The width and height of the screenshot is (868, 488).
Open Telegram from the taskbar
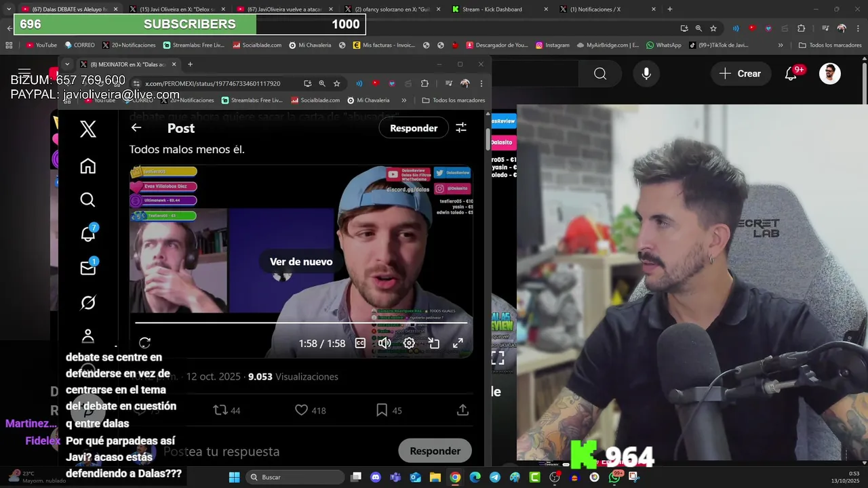point(495,477)
